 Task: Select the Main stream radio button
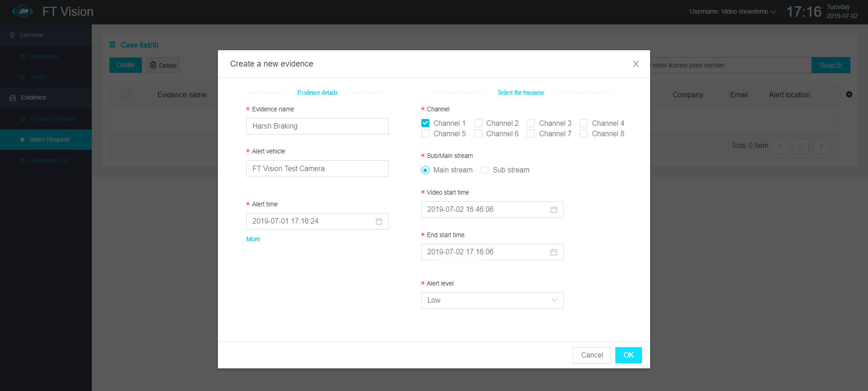click(x=425, y=170)
